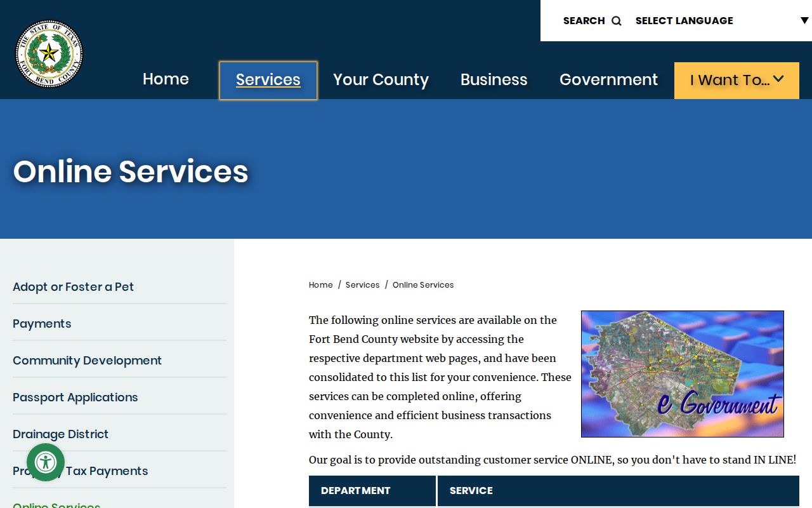The width and height of the screenshot is (812, 508).
Task: Click the Online Services page heading
Action: (x=131, y=171)
